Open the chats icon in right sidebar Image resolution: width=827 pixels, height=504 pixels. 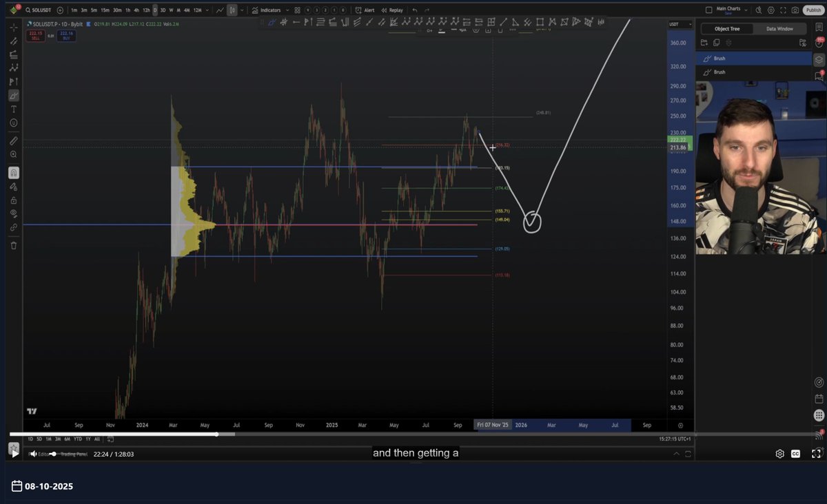(x=819, y=76)
